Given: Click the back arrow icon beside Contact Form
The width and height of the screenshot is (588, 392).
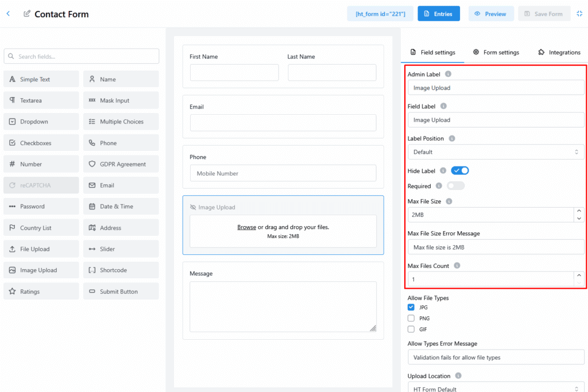Looking at the screenshot, I should click(8, 14).
